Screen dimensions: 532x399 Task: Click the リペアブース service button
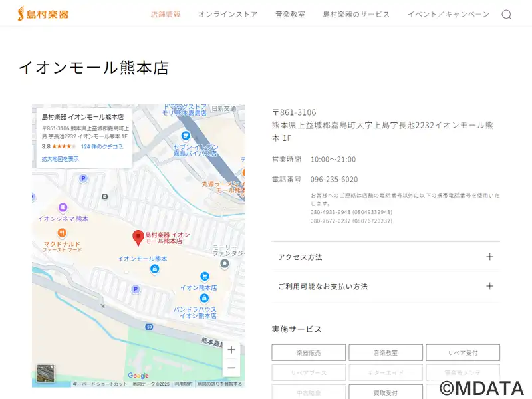click(309, 372)
